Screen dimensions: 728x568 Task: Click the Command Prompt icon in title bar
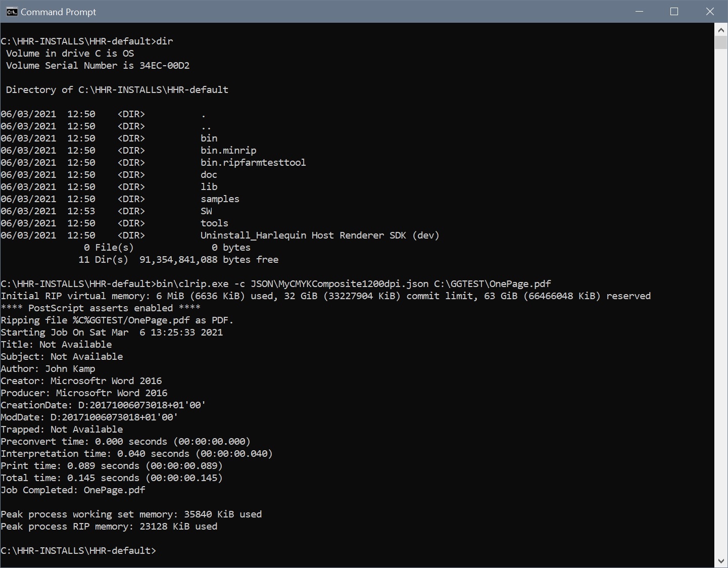12,12
